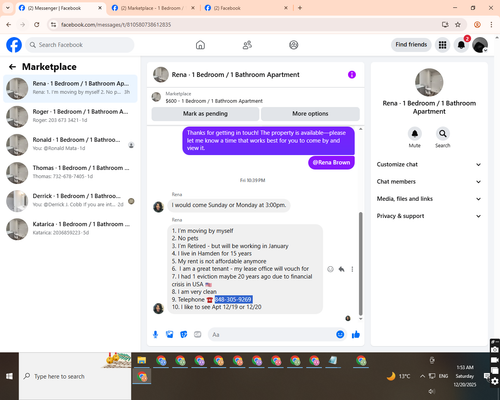Attach a file using the photo icon
Viewport: 500px width, 400px height.
tap(170, 334)
